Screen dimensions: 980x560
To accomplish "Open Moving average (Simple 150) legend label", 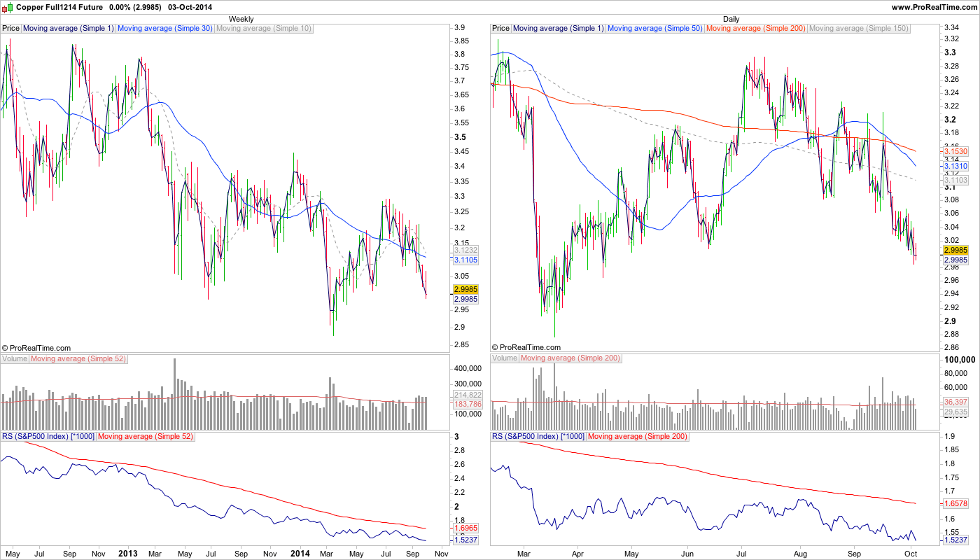I will pos(859,29).
